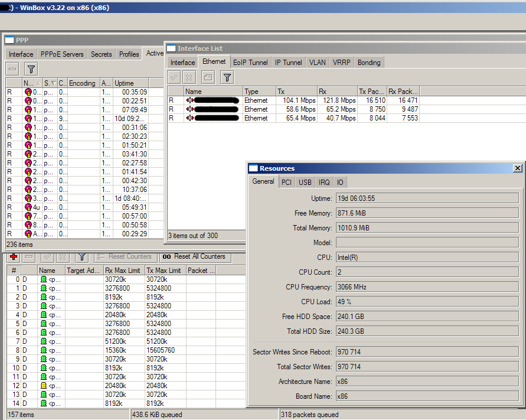The width and height of the screenshot is (526, 420).
Task: Click the CPU Load field showing 49 %
Action: [x=427, y=302]
